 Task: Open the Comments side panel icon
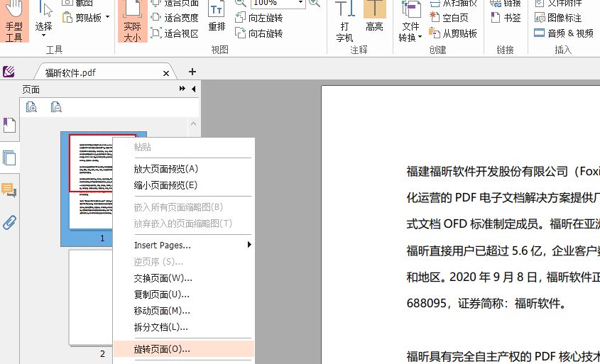pyautogui.click(x=9, y=190)
